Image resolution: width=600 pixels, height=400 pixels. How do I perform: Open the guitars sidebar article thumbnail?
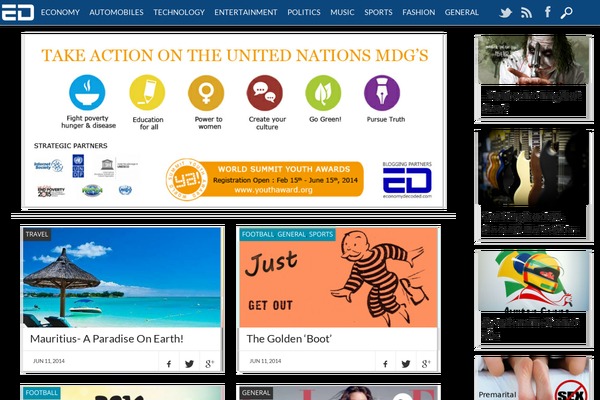click(x=533, y=168)
